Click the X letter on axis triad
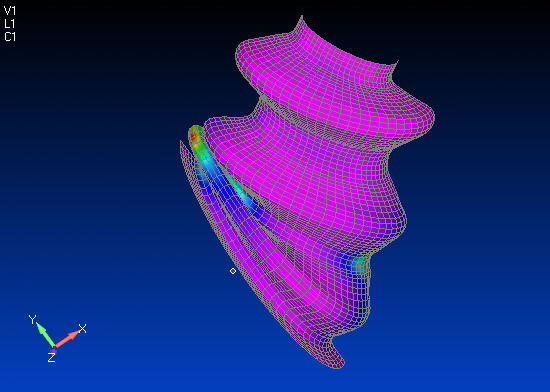The image size is (550, 392). pos(82,329)
